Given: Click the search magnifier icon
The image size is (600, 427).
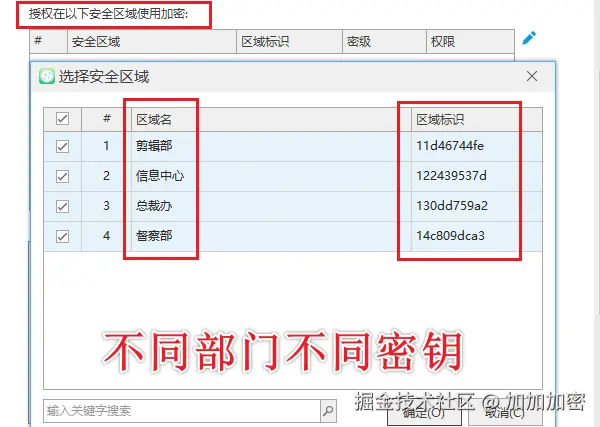Looking at the screenshot, I should pos(328,411).
